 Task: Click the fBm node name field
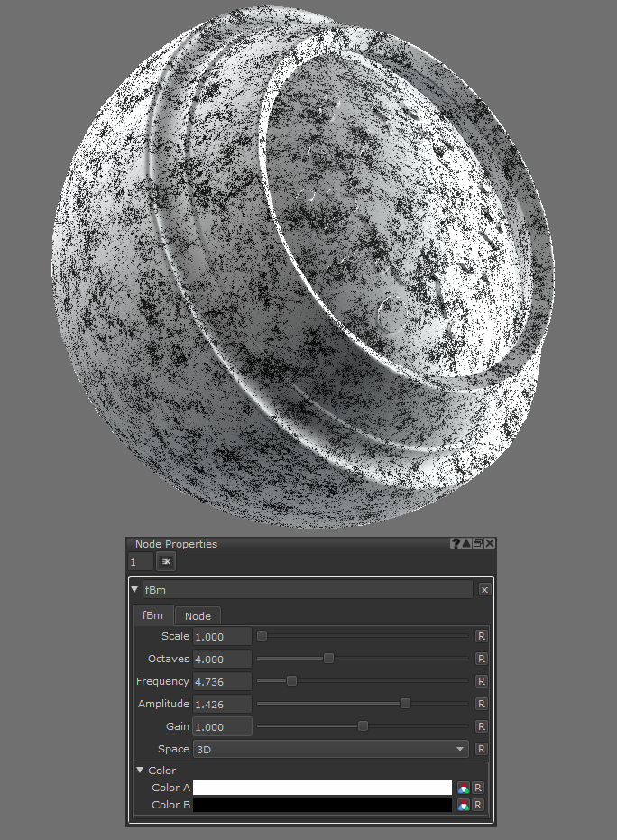tap(307, 590)
